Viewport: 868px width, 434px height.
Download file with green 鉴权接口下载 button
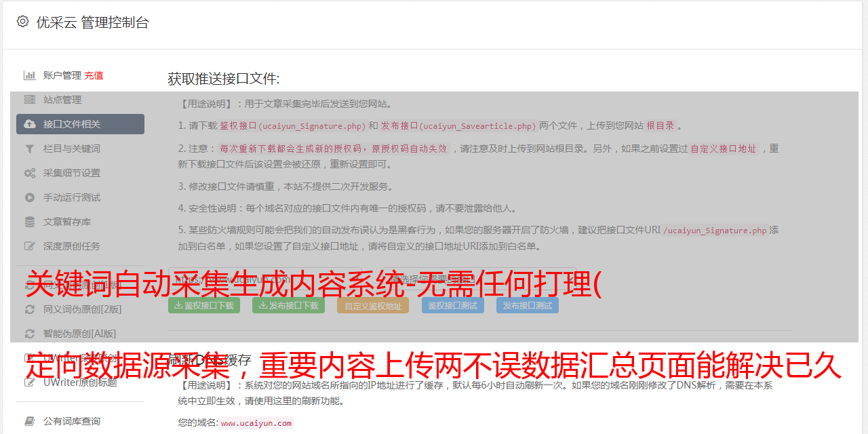coord(203,305)
